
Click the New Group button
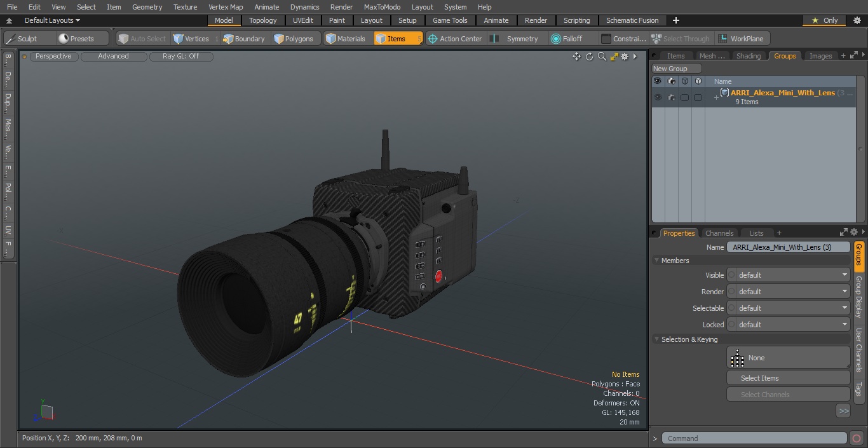tap(676, 69)
